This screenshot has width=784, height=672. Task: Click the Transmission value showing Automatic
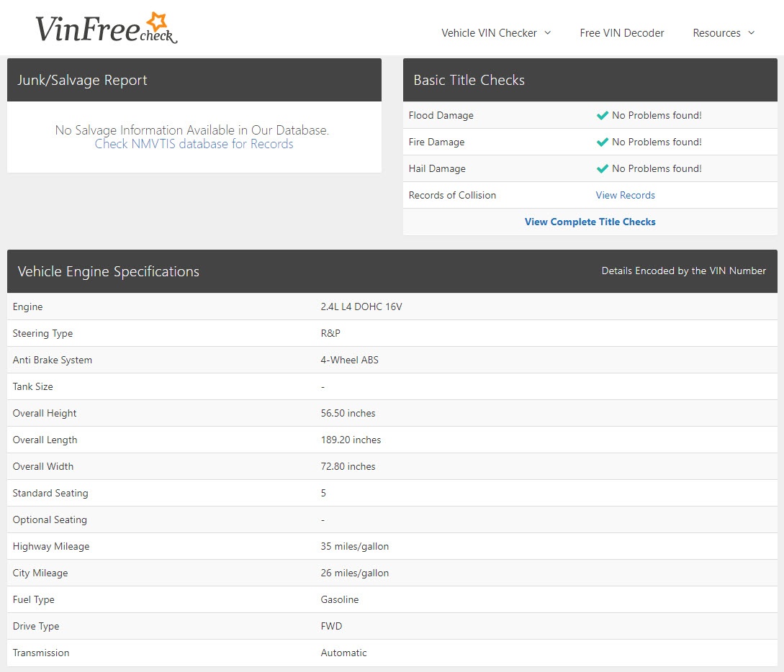pos(343,653)
